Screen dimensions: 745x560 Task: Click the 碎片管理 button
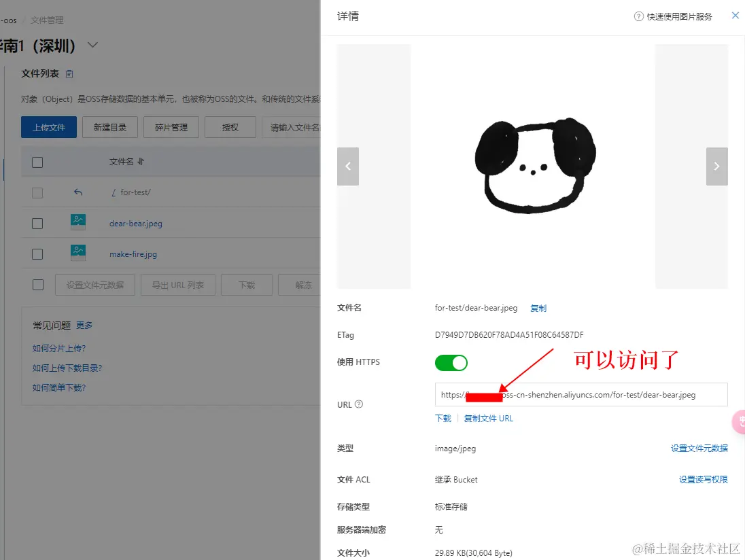[x=171, y=127]
